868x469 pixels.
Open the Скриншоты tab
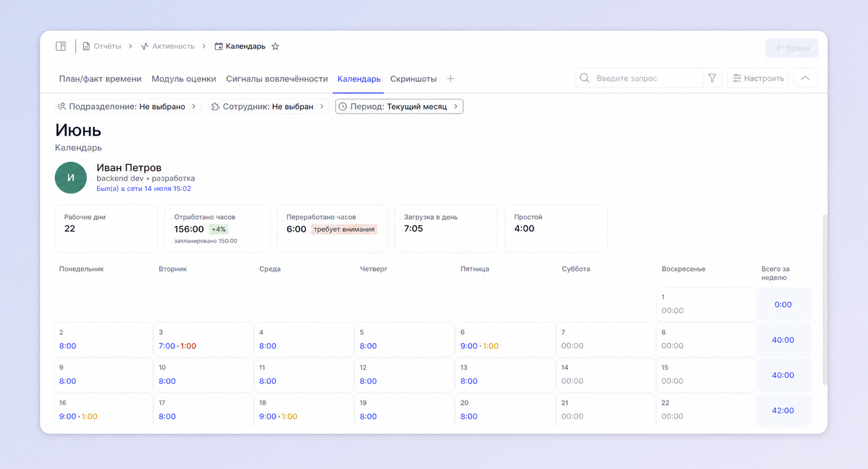[x=413, y=79]
